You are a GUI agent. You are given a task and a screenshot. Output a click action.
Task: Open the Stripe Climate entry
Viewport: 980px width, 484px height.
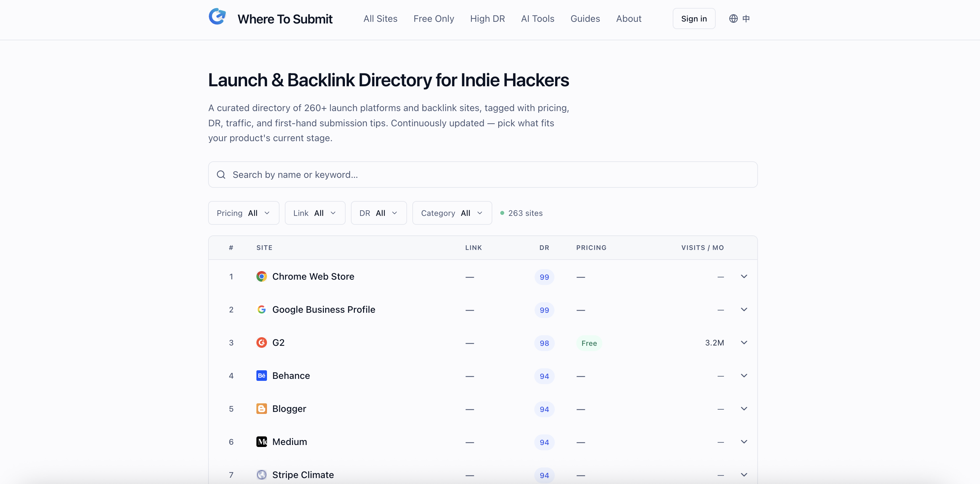(x=303, y=475)
